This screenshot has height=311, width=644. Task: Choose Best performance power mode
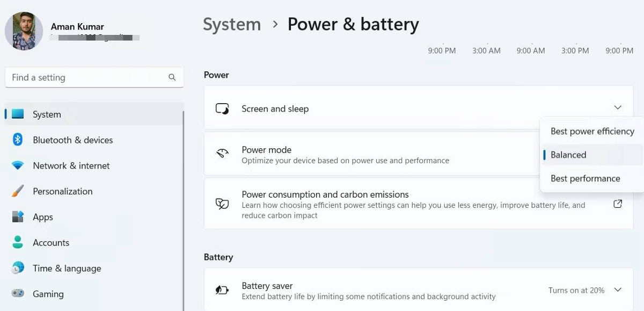585,178
